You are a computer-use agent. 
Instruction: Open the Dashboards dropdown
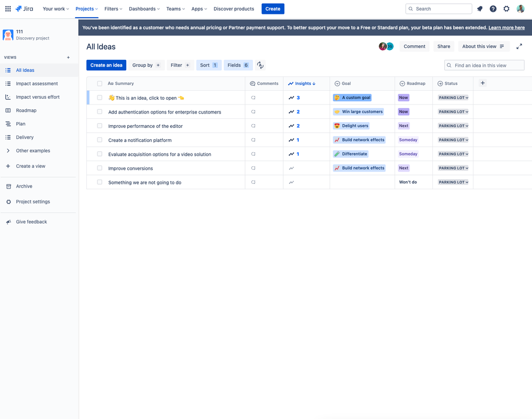[x=144, y=9]
